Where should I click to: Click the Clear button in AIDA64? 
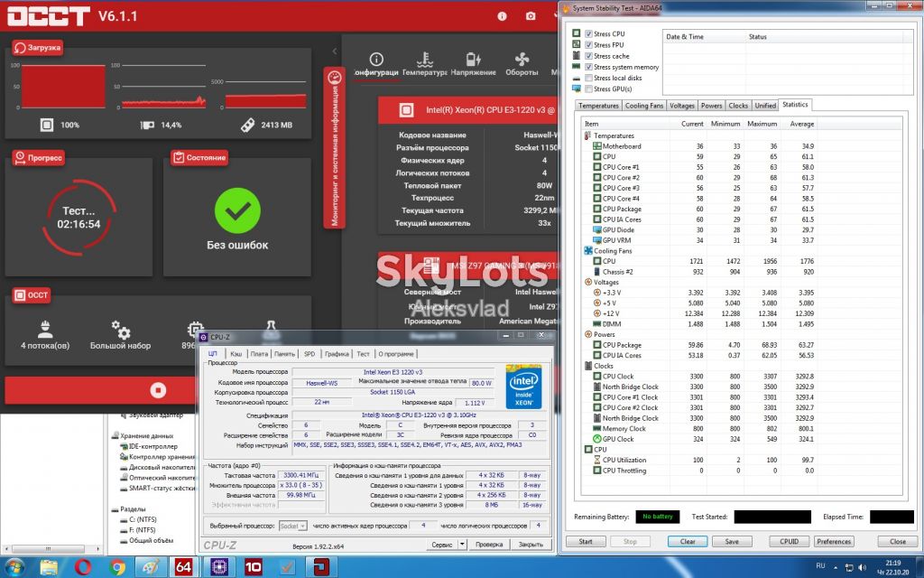tap(688, 542)
